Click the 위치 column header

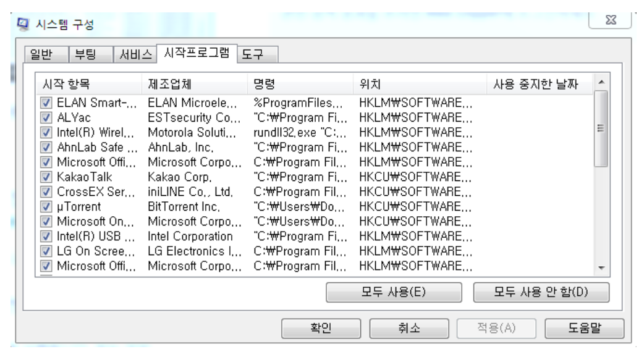click(x=420, y=85)
